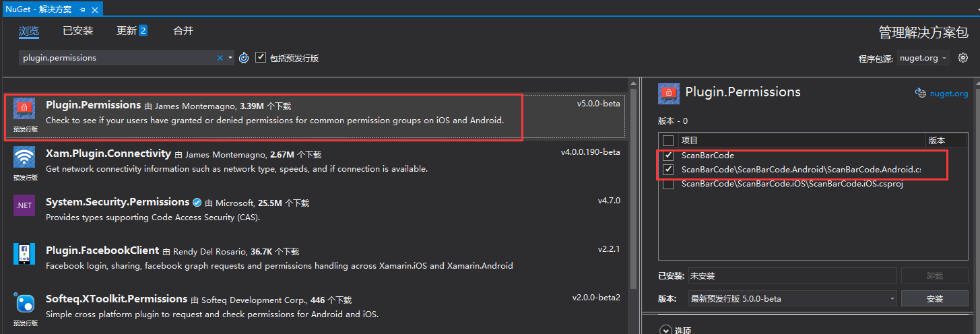Click the Xam.Plugin.Connectivity wifi icon
This screenshot has width=980, height=334.
pyautogui.click(x=24, y=158)
